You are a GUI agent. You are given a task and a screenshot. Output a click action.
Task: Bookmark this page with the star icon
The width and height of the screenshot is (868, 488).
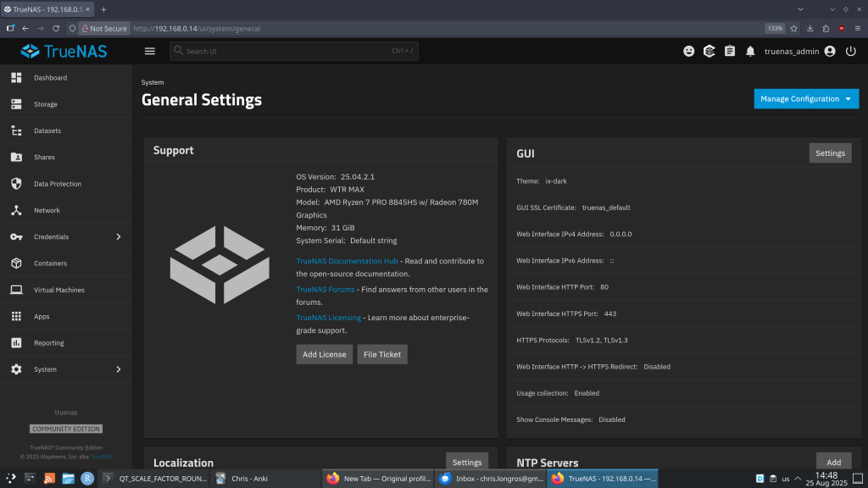(x=794, y=28)
